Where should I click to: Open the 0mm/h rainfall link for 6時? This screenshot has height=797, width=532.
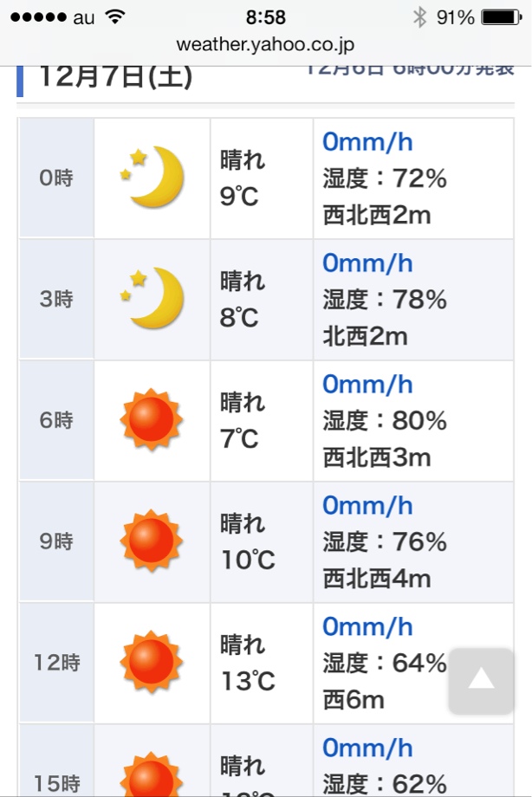point(367,385)
